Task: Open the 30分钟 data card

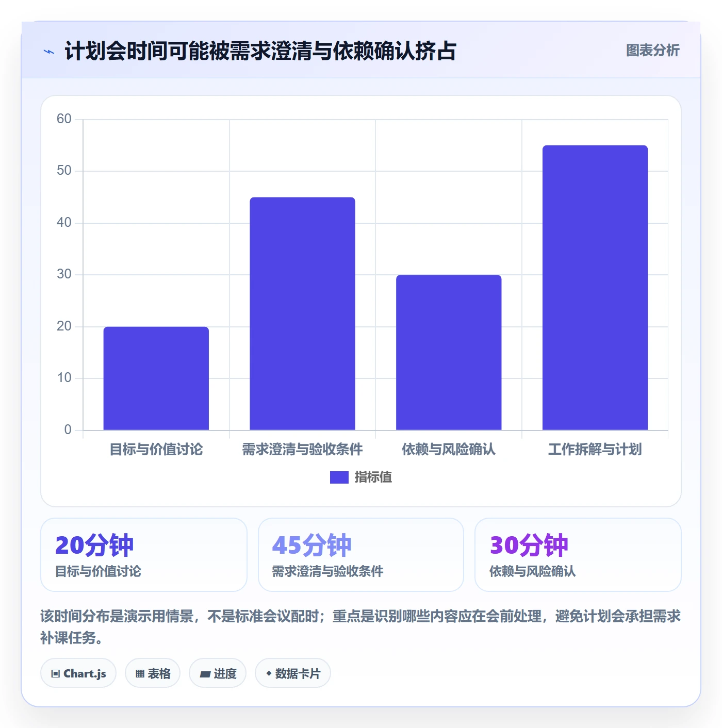Action: click(x=578, y=555)
